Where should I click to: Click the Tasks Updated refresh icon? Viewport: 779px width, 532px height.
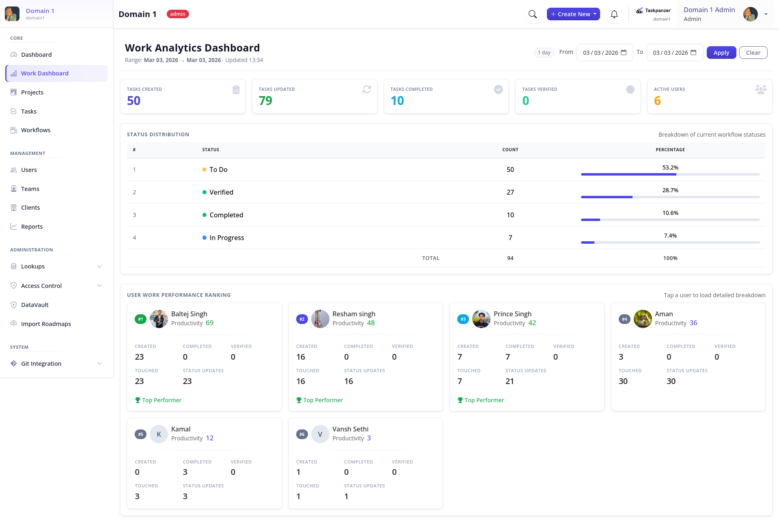tap(366, 90)
